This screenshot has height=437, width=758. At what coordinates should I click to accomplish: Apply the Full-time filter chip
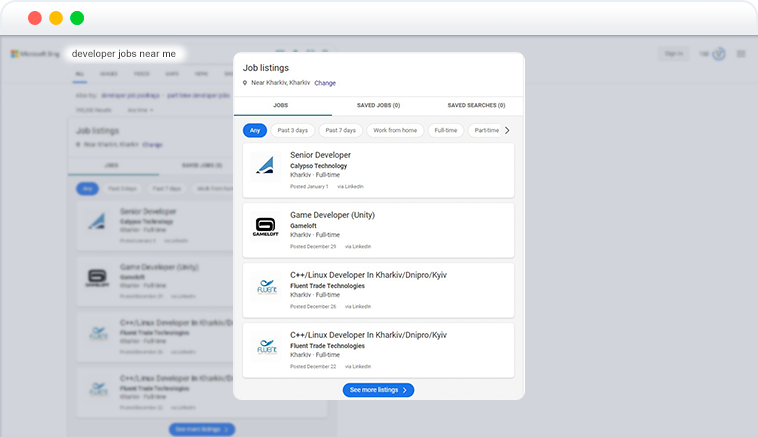pos(446,131)
